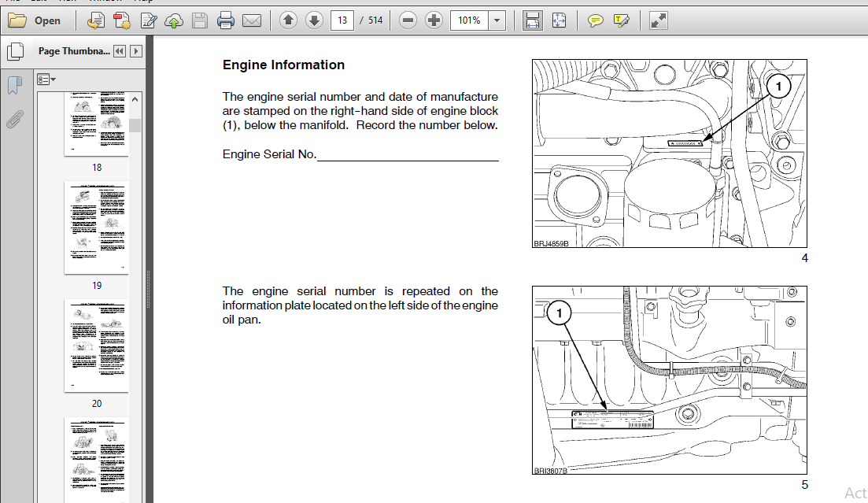Click the total page count text 514
This screenshot has width=868, height=503.
[375, 20]
